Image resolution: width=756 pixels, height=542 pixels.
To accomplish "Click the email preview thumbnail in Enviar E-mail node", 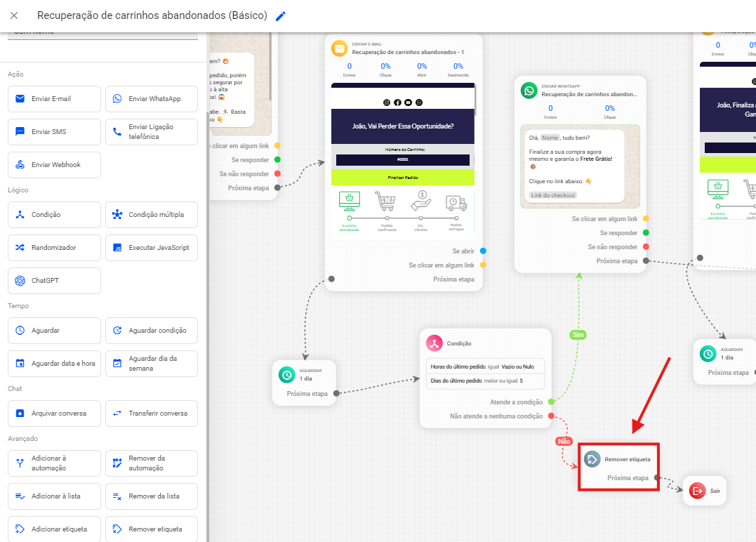I will (x=403, y=161).
